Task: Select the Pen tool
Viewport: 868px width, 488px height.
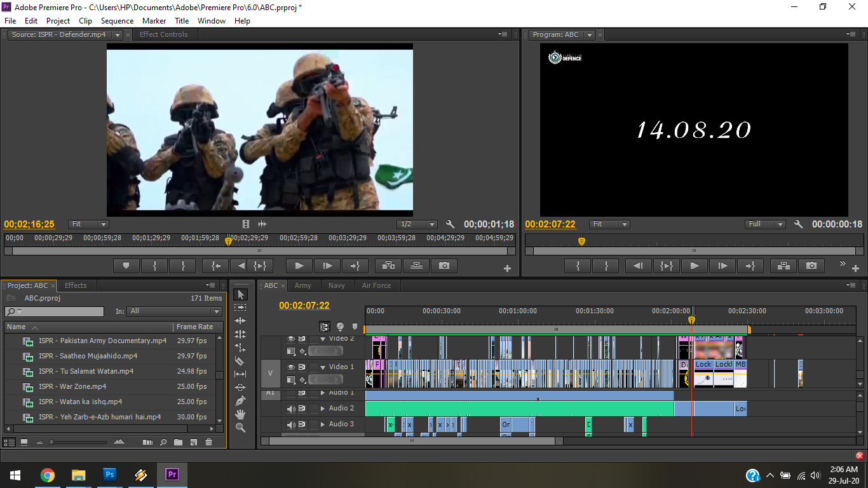Action: [x=240, y=401]
